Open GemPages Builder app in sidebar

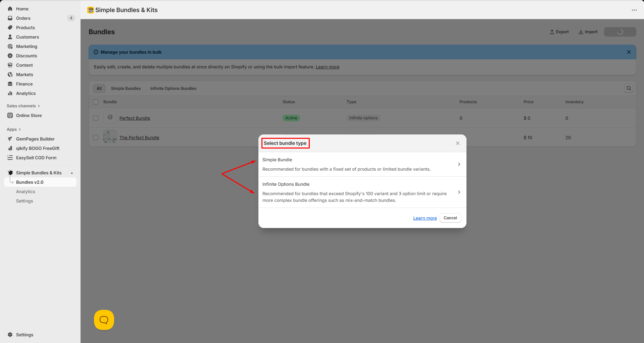point(35,139)
